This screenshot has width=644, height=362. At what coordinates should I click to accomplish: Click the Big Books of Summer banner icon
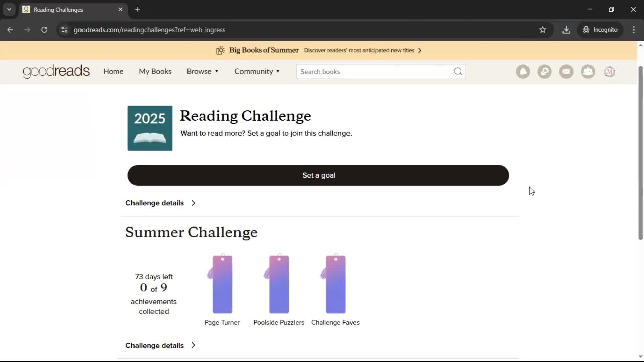(x=220, y=50)
